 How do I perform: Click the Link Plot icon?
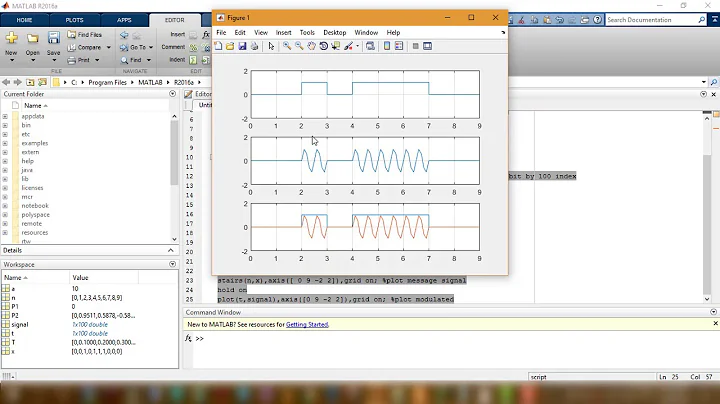tap(370, 46)
